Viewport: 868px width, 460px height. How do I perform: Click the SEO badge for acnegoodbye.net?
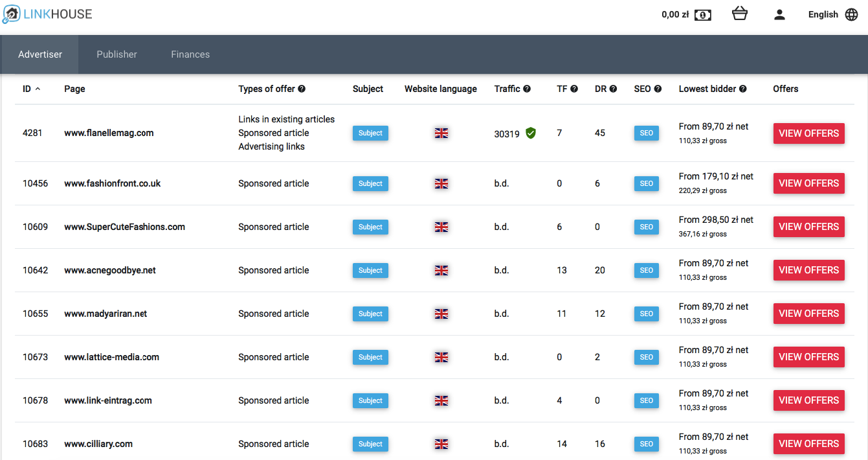[x=647, y=270]
